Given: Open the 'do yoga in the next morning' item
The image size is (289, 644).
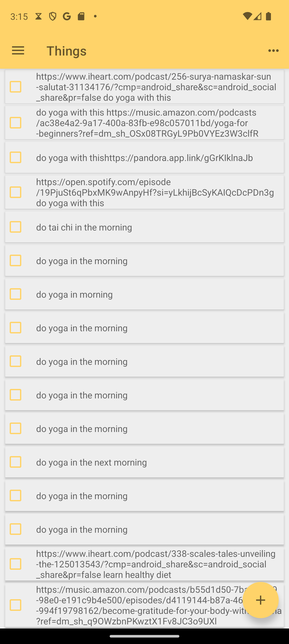Looking at the screenshot, I should click(x=144, y=462).
